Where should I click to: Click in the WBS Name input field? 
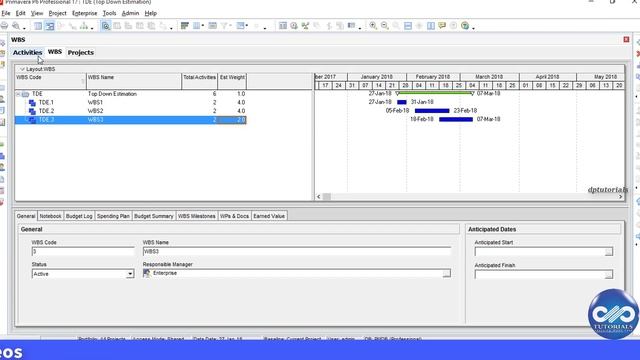(x=297, y=252)
